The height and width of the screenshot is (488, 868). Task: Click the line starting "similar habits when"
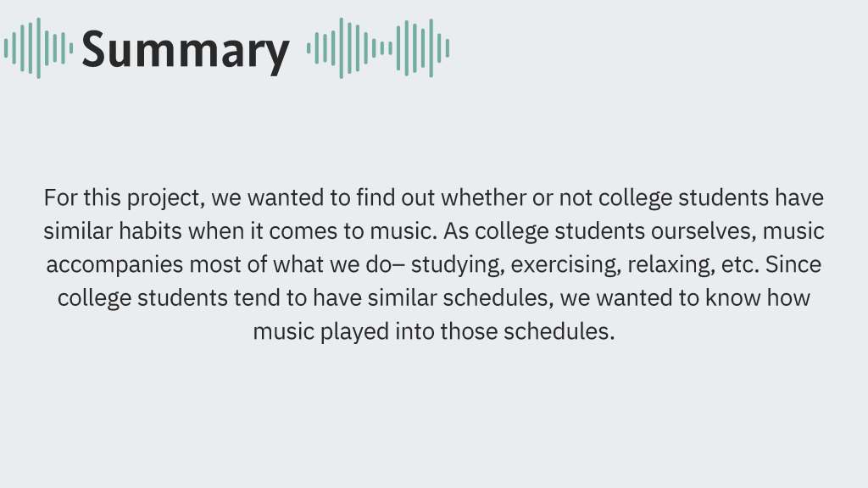coord(434,231)
